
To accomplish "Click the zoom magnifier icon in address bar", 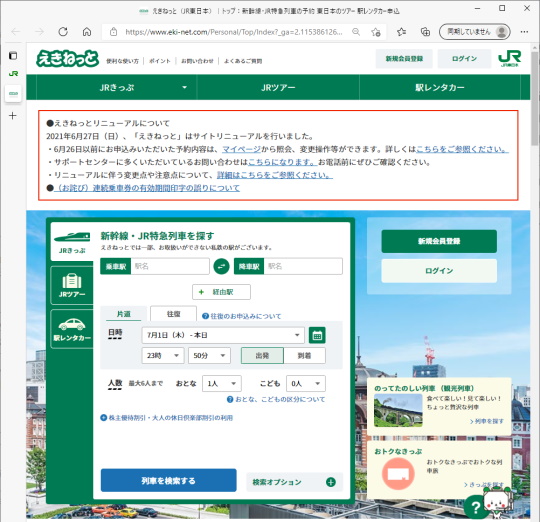I will 356,32.
